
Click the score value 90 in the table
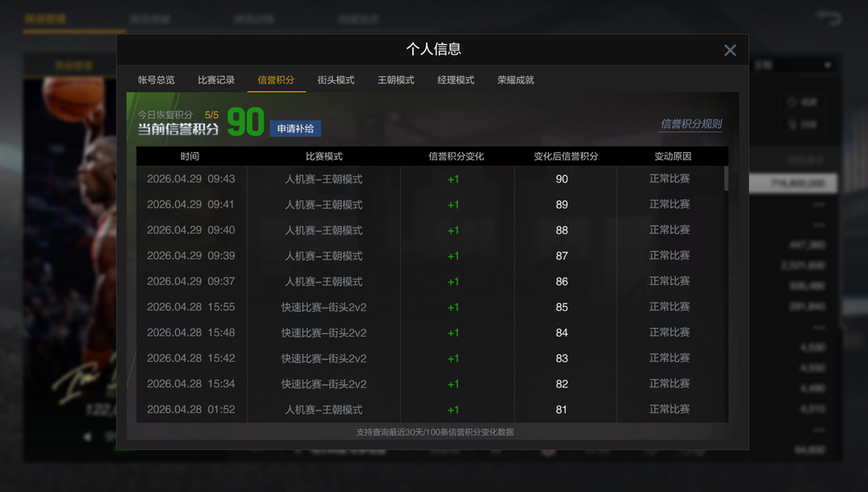(x=562, y=178)
